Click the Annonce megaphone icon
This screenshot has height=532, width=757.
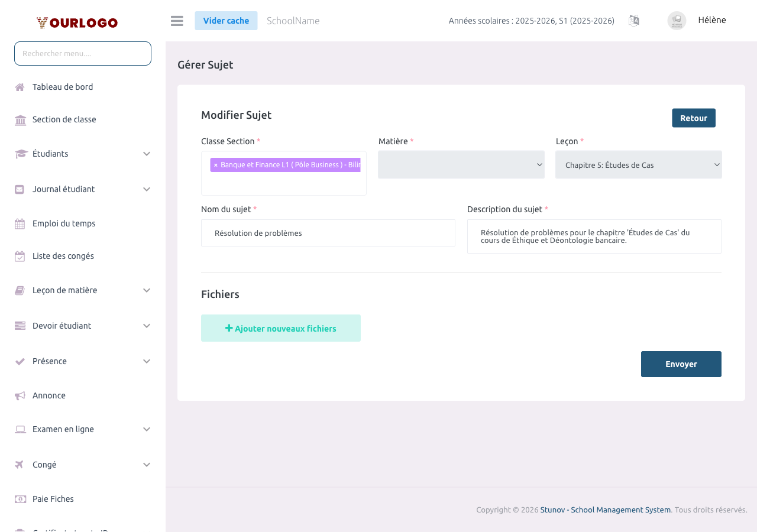click(x=20, y=396)
